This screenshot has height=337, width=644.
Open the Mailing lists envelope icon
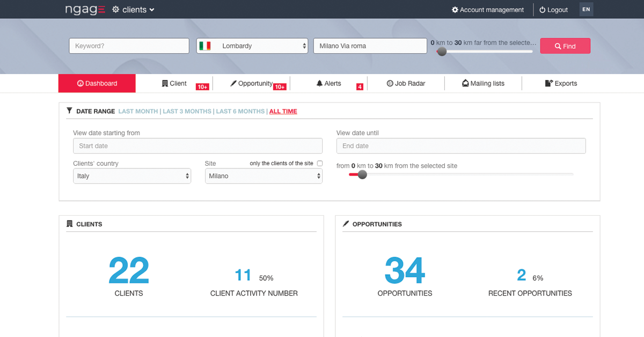pyautogui.click(x=465, y=83)
